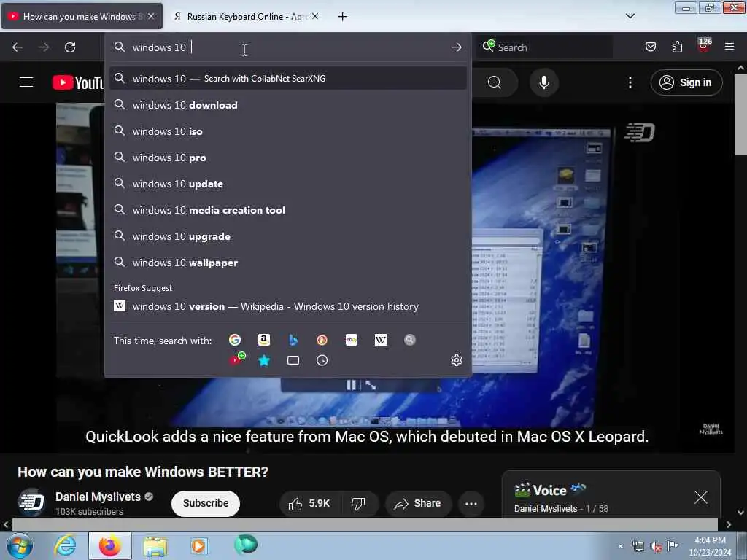Search this time with Amazon
This screenshot has height=560, width=747.
coord(264,340)
